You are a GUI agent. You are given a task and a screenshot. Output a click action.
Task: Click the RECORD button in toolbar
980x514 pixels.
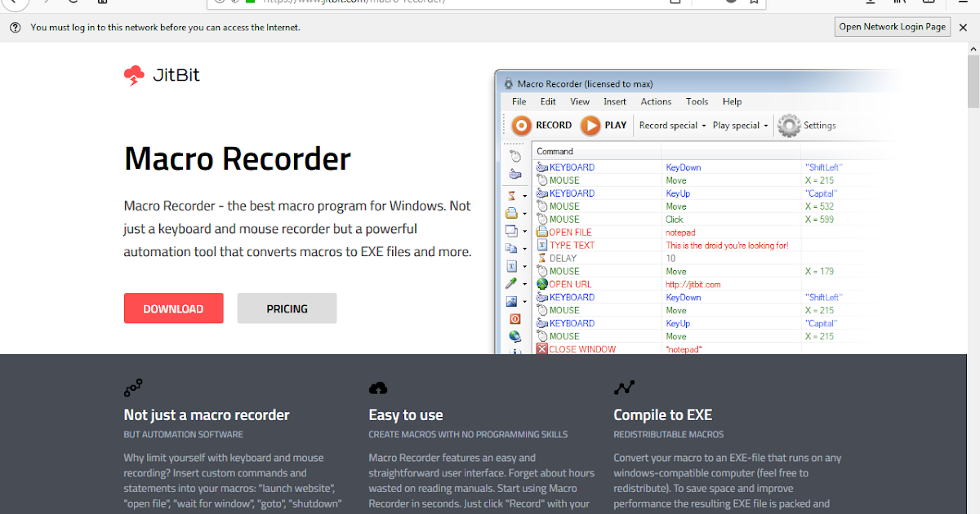pyautogui.click(x=541, y=126)
